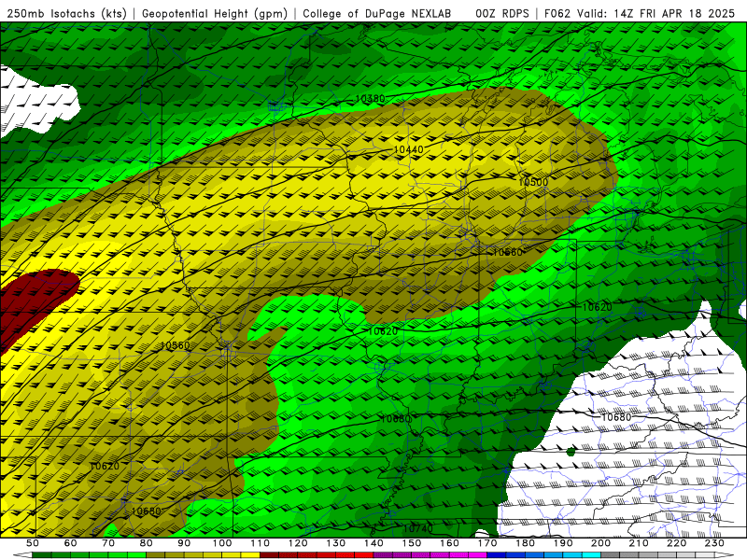
Task: Click the 10500 height contour label
Action: click(x=533, y=182)
